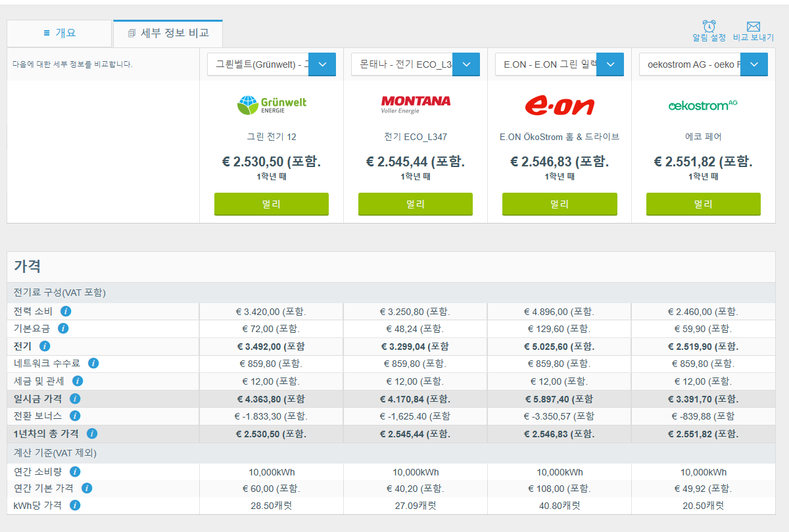Click header price € 2.546,83

tap(560, 162)
